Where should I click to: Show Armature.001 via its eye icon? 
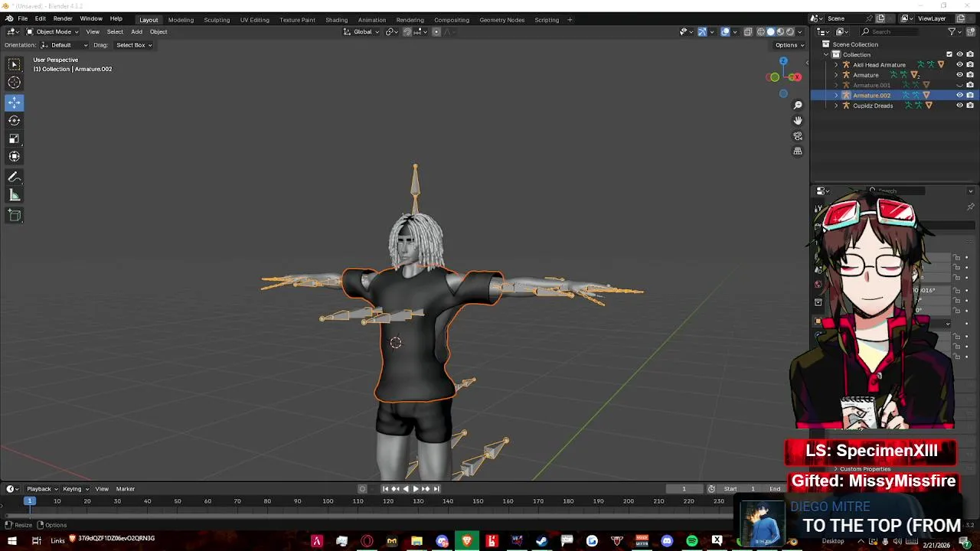pos(959,85)
